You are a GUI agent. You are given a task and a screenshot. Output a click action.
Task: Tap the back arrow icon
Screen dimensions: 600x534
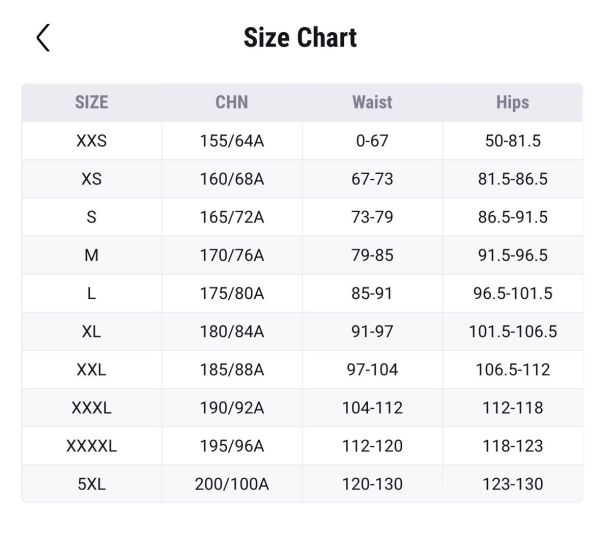(42, 38)
